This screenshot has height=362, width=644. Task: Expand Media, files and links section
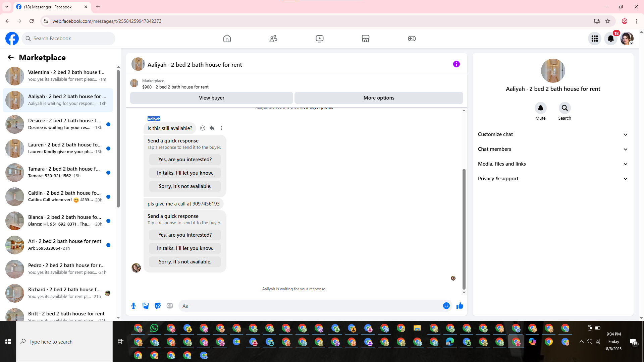tap(553, 164)
